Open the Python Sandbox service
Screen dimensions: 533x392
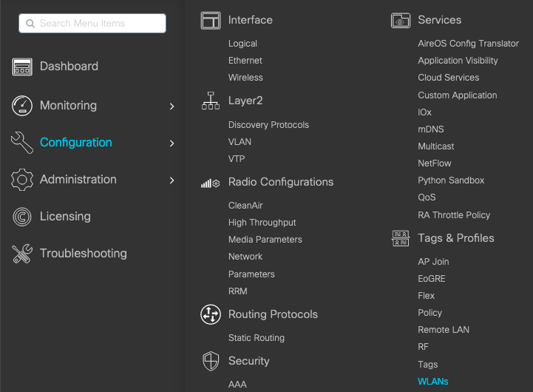tap(451, 180)
